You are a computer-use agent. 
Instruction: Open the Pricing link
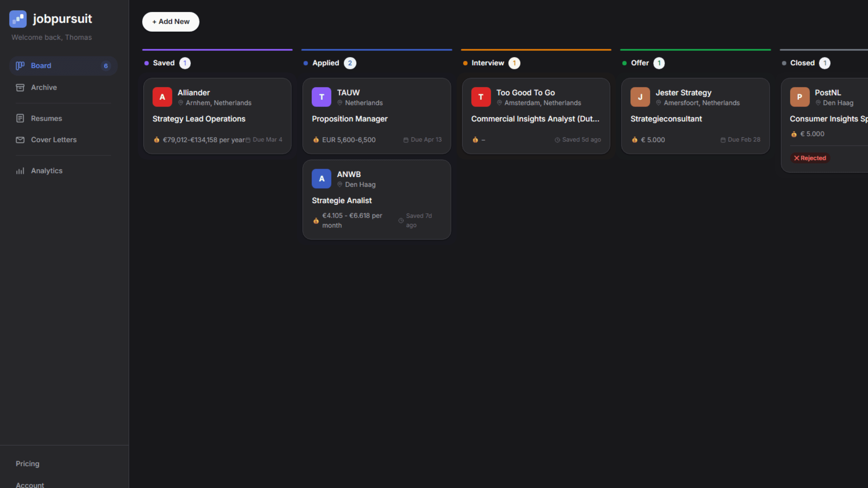[x=27, y=464]
